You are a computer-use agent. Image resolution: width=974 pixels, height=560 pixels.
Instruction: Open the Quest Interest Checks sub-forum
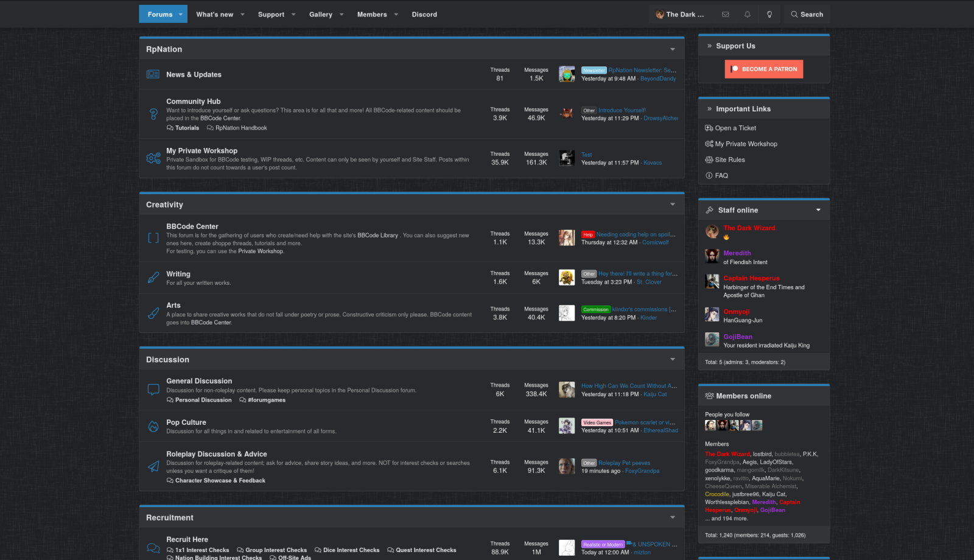(426, 550)
